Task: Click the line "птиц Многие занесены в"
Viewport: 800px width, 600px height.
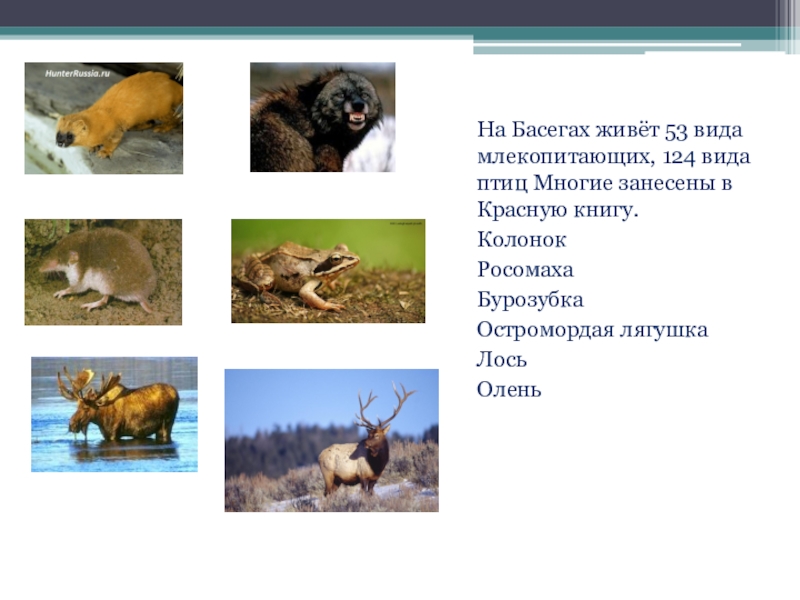Action: tap(605, 183)
